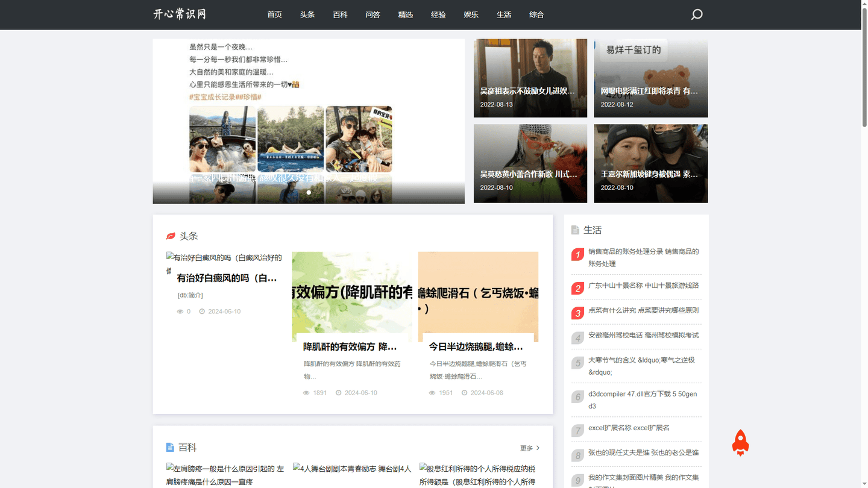Click the 2024-06-10 date under 降肌酐
The image size is (868, 488).
[x=361, y=393]
